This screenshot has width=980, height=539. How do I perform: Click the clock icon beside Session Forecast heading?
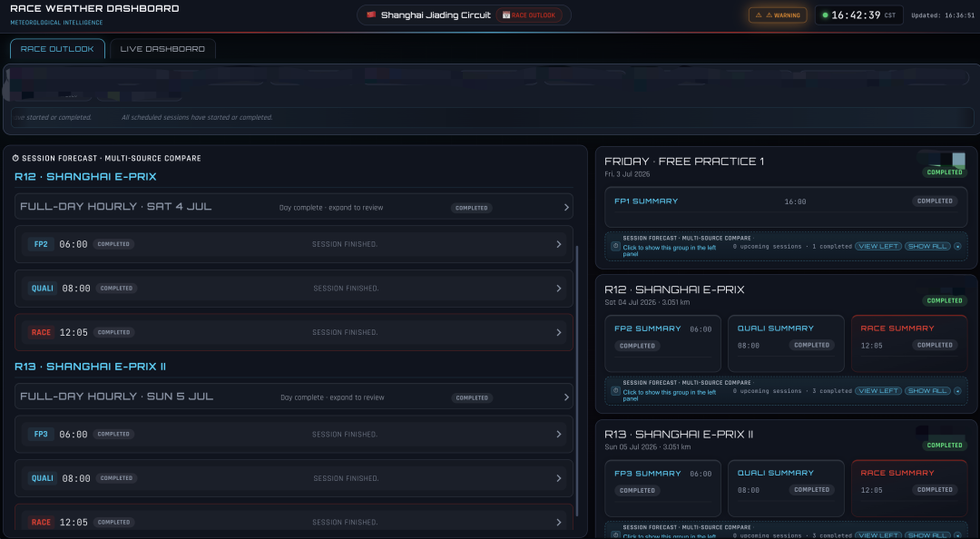(15, 158)
